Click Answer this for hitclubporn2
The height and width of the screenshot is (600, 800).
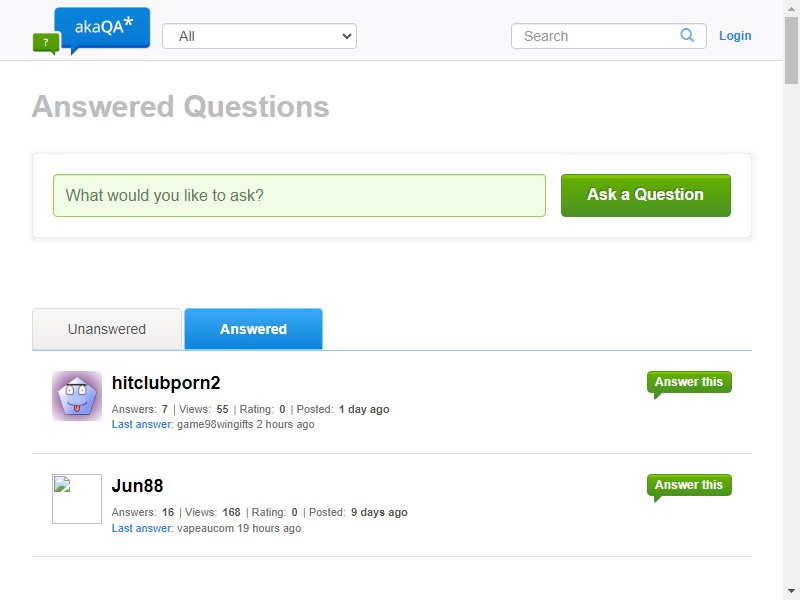[x=689, y=383]
